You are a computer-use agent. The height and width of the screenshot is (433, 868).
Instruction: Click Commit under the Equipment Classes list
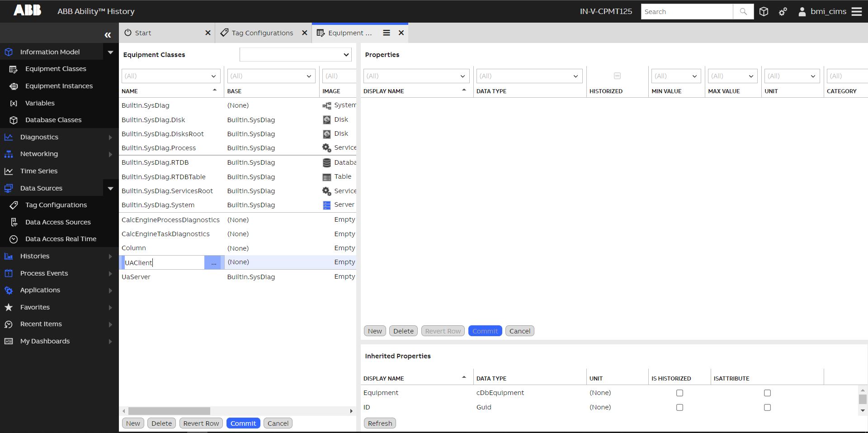pos(243,423)
